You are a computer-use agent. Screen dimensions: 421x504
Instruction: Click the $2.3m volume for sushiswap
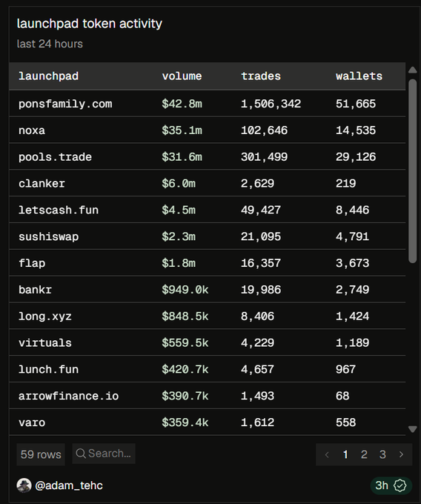pyautogui.click(x=179, y=236)
